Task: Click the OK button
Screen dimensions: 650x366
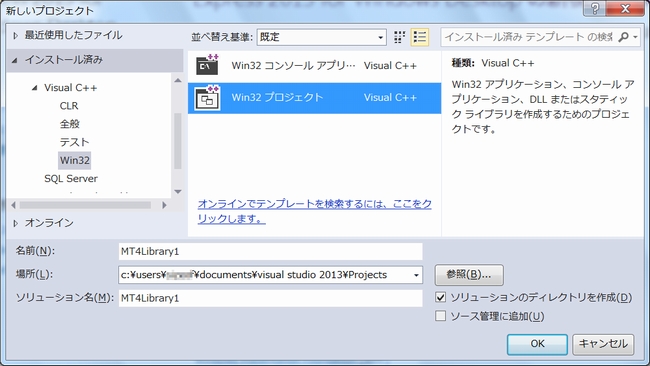Action: (537, 344)
